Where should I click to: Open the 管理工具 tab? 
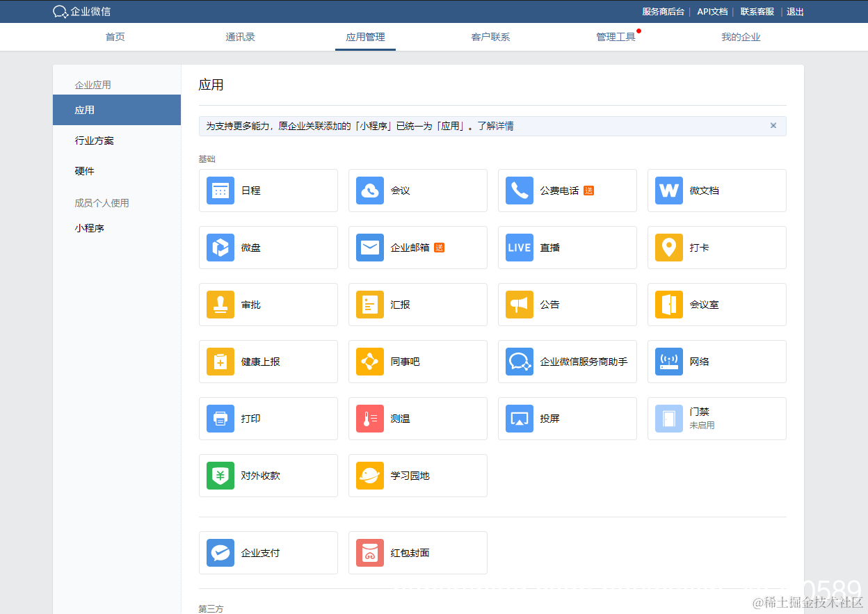coord(616,37)
